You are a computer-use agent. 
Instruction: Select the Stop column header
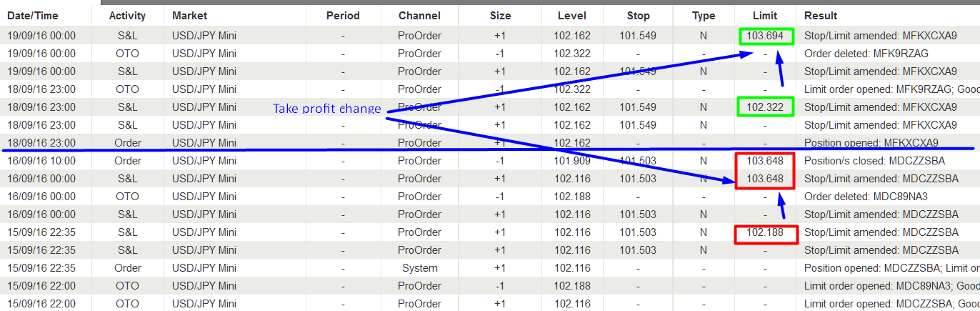click(639, 15)
